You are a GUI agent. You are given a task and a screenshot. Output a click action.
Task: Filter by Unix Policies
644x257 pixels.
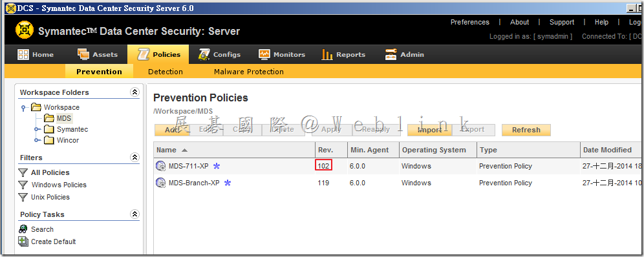(x=50, y=197)
